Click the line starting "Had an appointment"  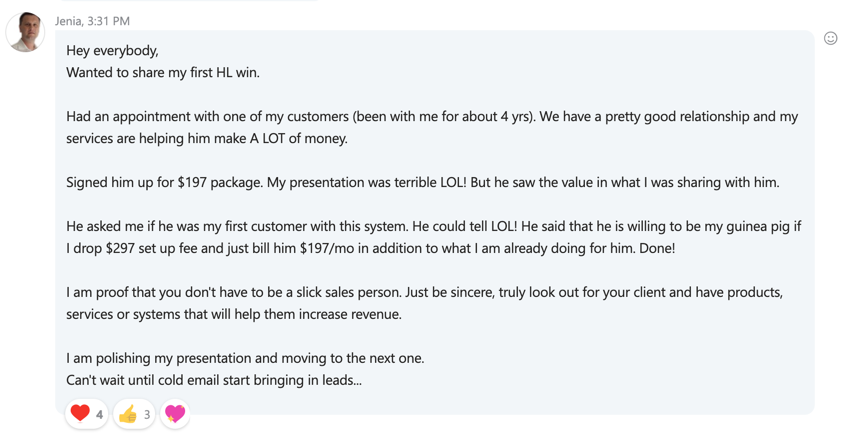pos(431,116)
